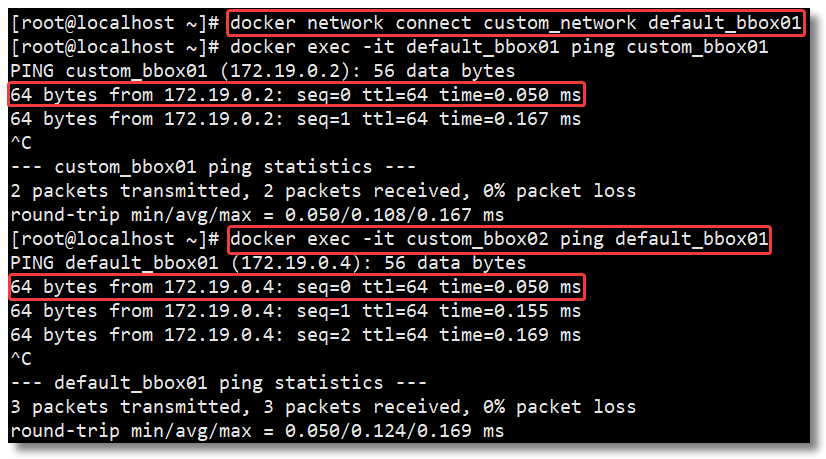Click the 'PING custom_bbox01 (172.19.0.2)' output line
The image size is (826, 459).
point(263,71)
